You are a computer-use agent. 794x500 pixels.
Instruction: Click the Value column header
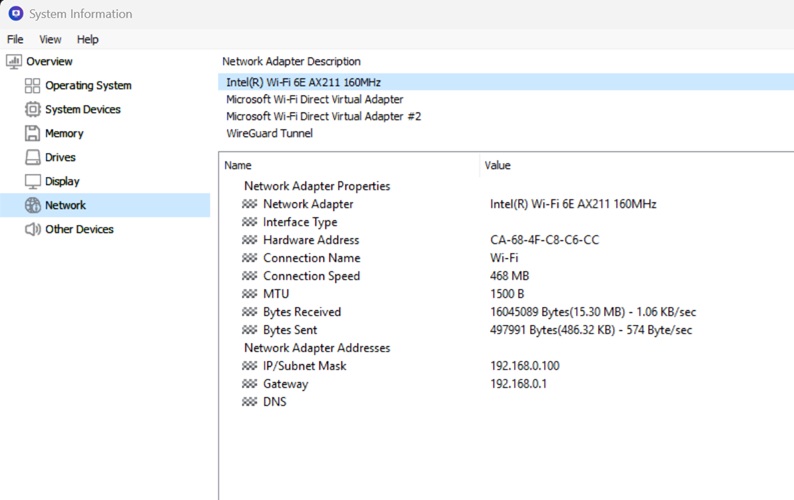click(497, 165)
